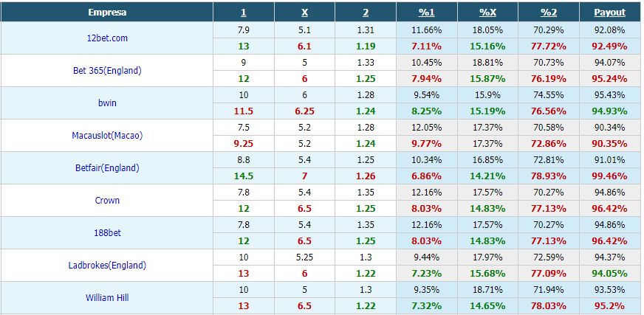Sort by the %1 column header
644x315 pixels.
tap(426, 13)
